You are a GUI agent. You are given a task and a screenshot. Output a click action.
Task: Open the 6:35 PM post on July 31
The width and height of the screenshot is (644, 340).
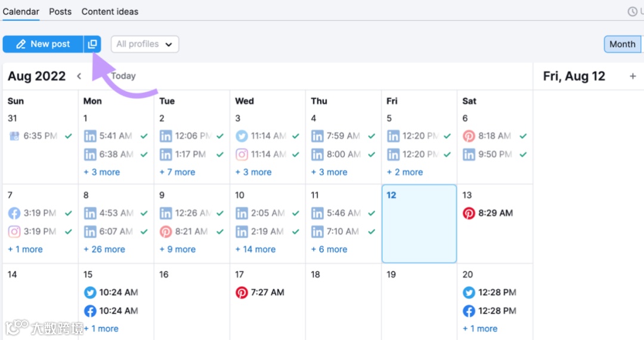pos(41,136)
